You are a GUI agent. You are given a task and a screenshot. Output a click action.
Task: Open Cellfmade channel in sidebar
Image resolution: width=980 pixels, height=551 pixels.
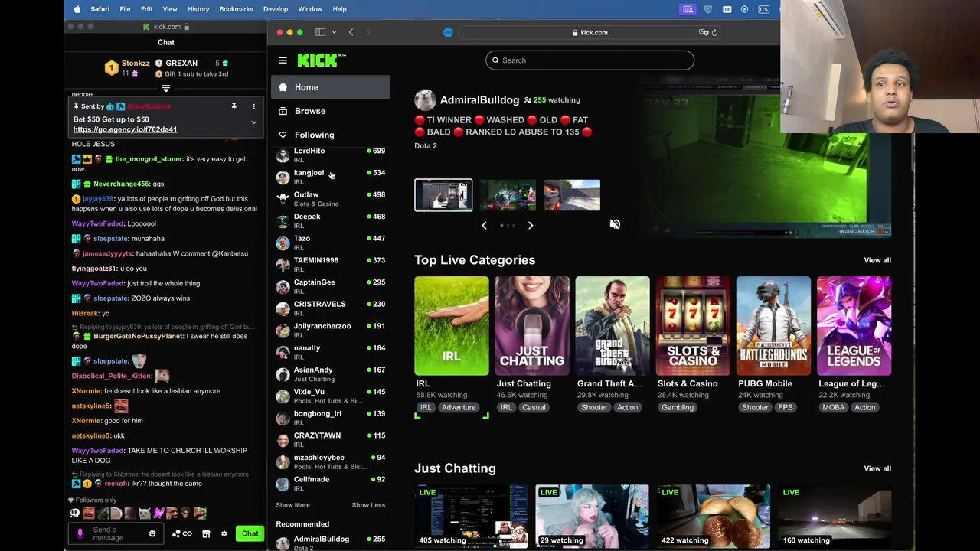click(331, 484)
